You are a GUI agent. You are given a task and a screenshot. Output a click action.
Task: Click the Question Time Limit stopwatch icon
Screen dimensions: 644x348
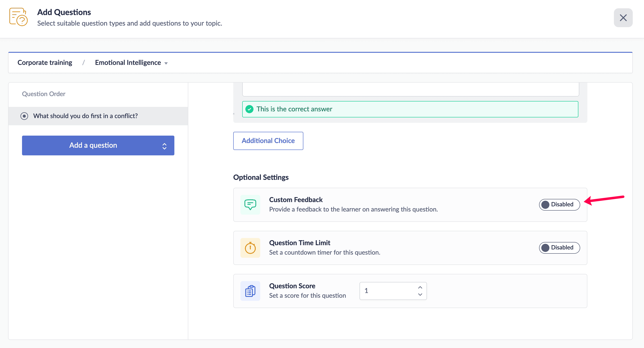[250, 248]
